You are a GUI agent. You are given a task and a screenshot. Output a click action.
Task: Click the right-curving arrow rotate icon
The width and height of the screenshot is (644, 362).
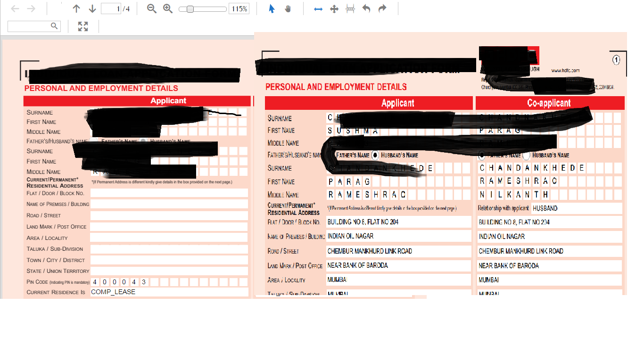click(x=382, y=9)
